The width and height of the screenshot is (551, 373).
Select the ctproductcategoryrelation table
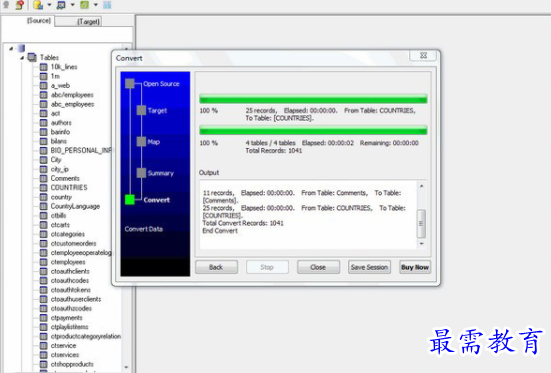(86, 336)
